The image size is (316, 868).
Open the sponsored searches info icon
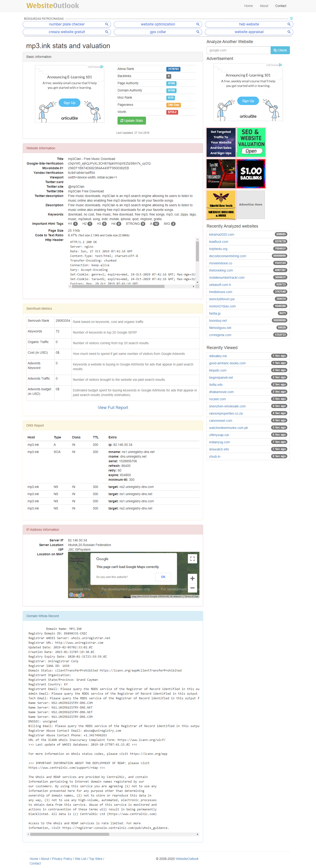291,19
